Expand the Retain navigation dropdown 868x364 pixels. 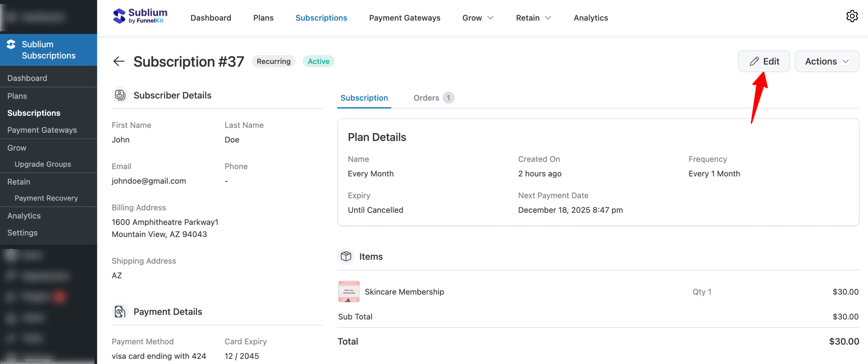[533, 18]
